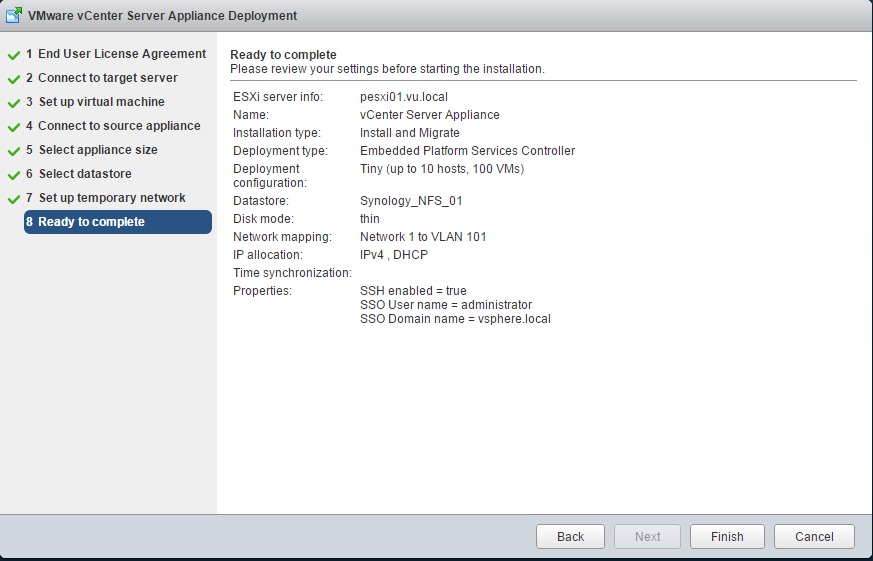Image resolution: width=873 pixels, height=561 pixels.
Task: Cancel the appliance deployment wizard
Action: [x=814, y=536]
